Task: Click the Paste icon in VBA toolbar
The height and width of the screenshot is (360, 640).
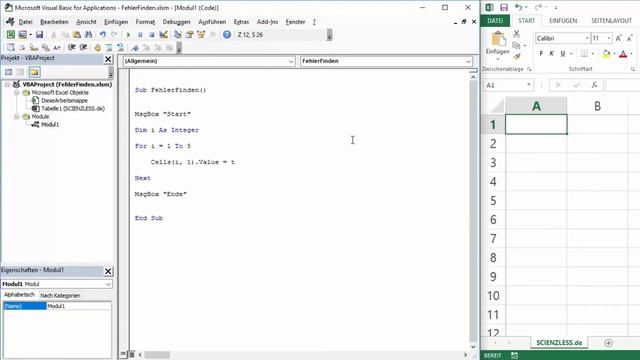Action: point(76,35)
